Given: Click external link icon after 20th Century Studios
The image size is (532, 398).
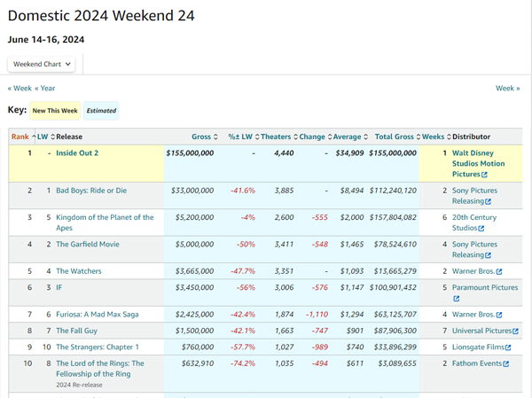Looking at the screenshot, I should point(481,229).
